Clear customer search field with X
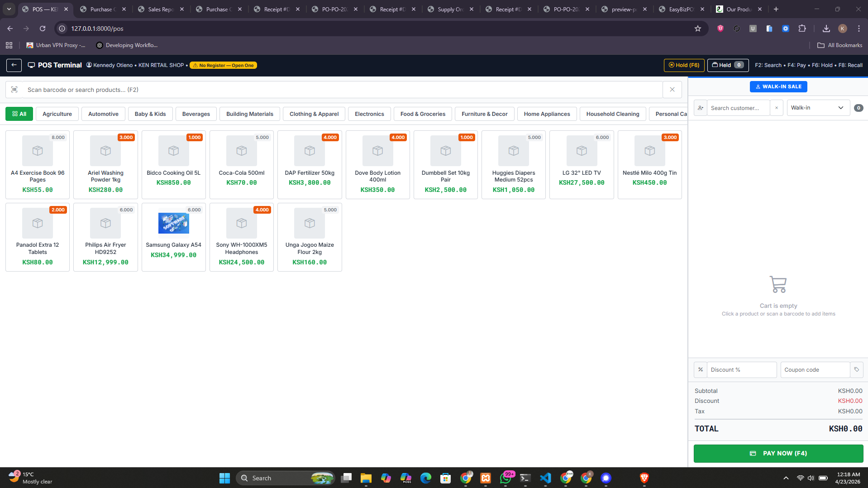The image size is (868, 488). (x=777, y=108)
